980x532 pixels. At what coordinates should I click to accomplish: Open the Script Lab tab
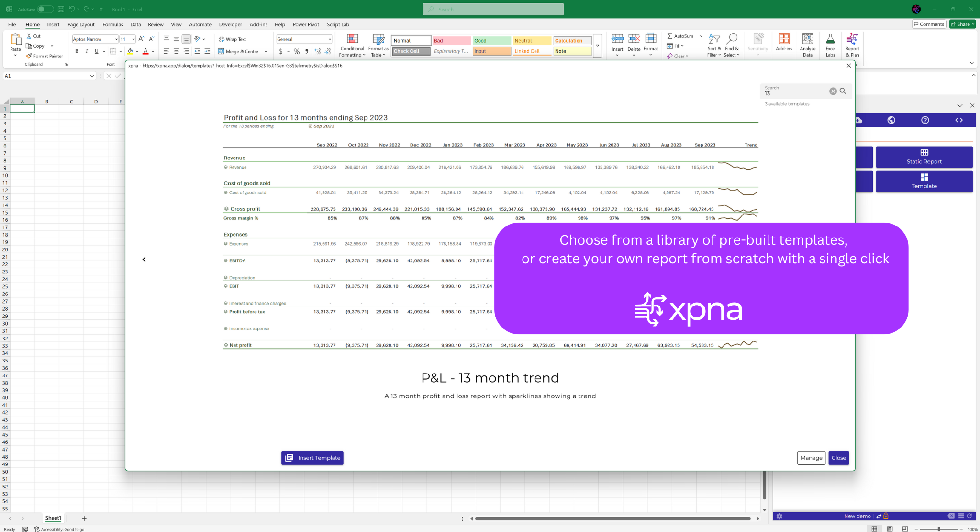pyautogui.click(x=338, y=24)
